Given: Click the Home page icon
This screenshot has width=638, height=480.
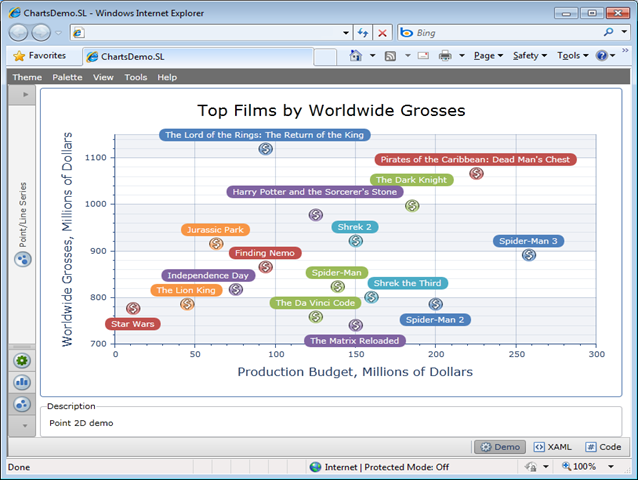Looking at the screenshot, I should pos(356,55).
